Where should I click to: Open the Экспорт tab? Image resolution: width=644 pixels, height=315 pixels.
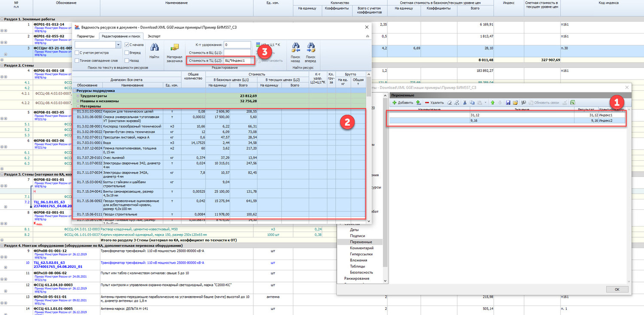click(x=153, y=36)
